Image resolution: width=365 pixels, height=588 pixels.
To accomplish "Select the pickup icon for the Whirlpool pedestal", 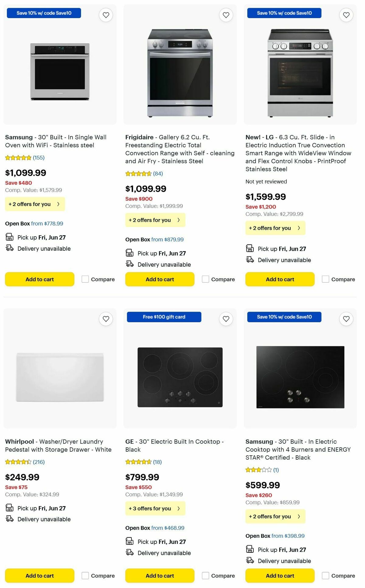I will tap(9, 508).
